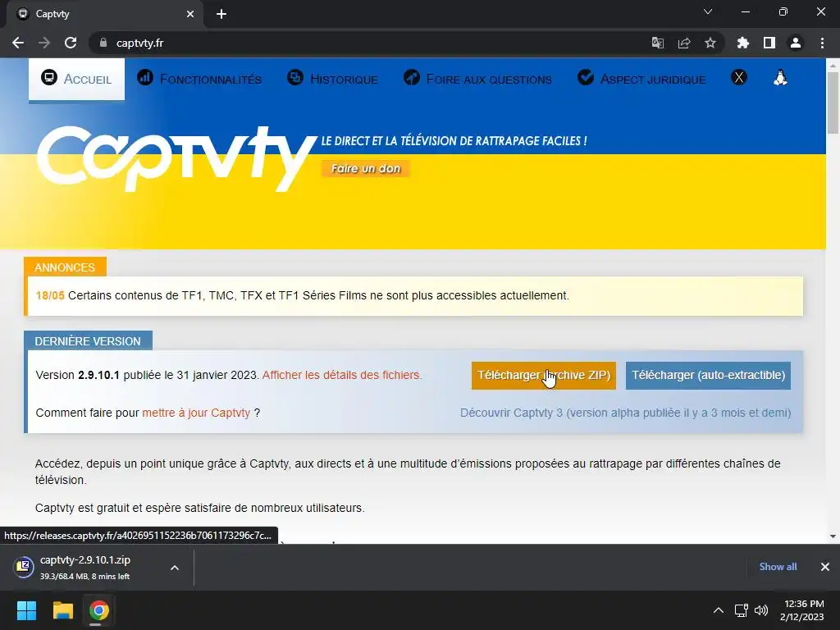Open Afficher les détails des fichiers

[342, 375]
